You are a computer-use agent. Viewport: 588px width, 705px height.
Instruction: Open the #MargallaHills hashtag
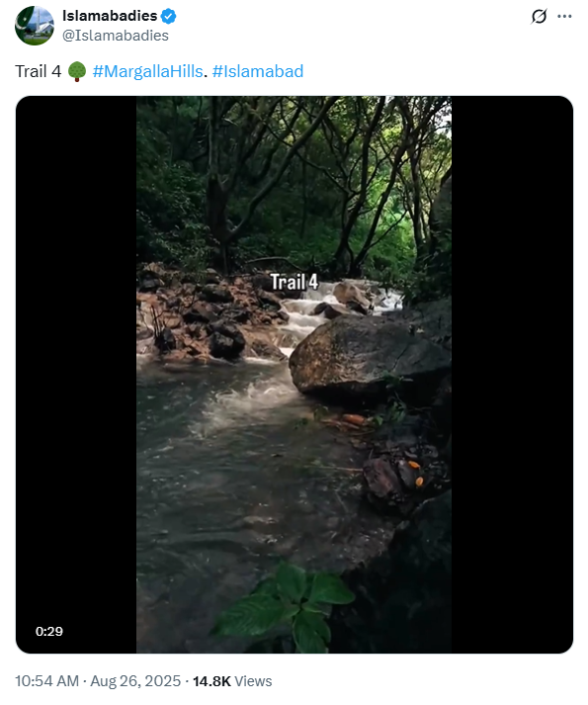click(x=147, y=71)
